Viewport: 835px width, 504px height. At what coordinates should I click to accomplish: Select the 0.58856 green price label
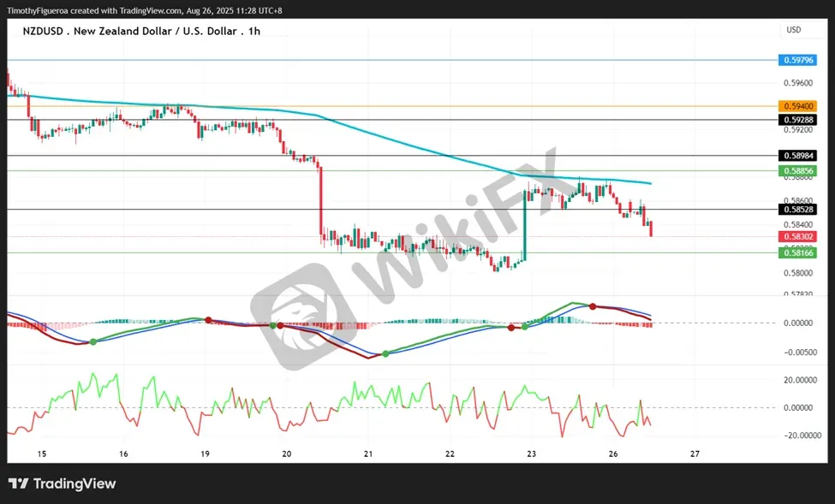[x=797, y=171]
